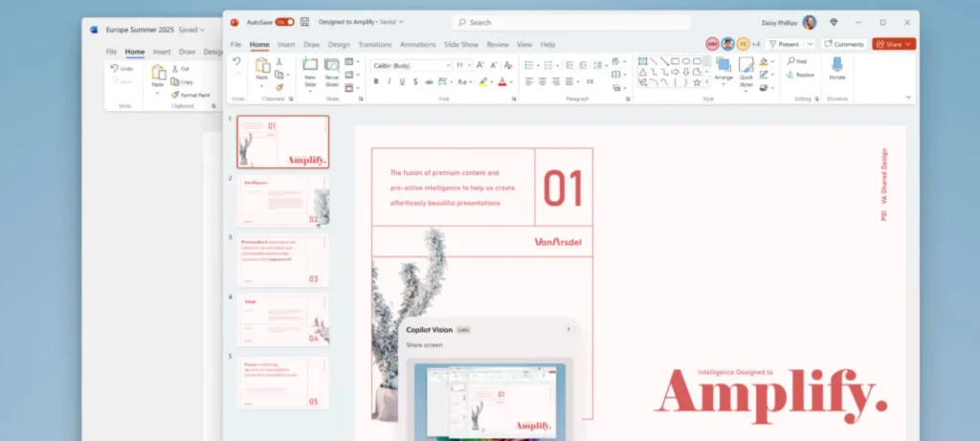Click Copy in Word Clipboard group
The width and height of the screenshot is (980, 441).
point(182,82)
